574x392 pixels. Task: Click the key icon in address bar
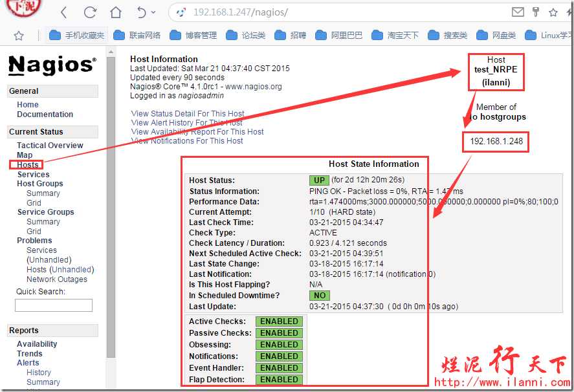(536, 12)
